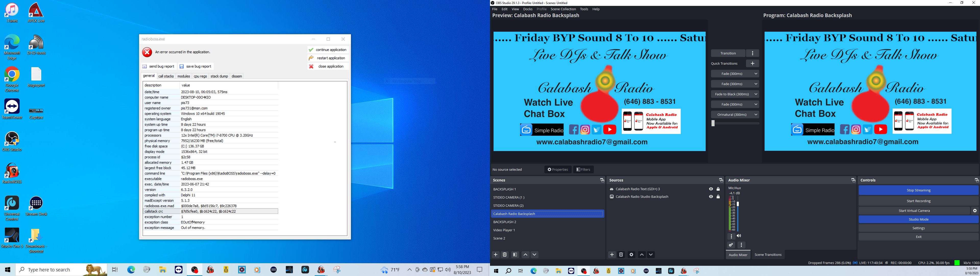The height and width of the screenshot is (276, 980).
Task: Open disasm tab in radioboss.exe dialog
Action: coord(237,76)
